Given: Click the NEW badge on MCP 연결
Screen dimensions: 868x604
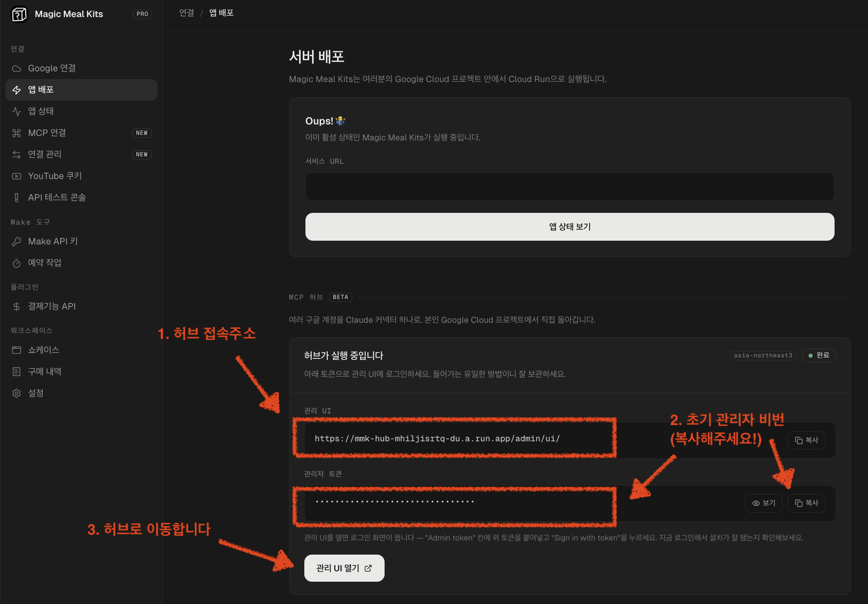Looking at the screenshot, I should point(142,133).
